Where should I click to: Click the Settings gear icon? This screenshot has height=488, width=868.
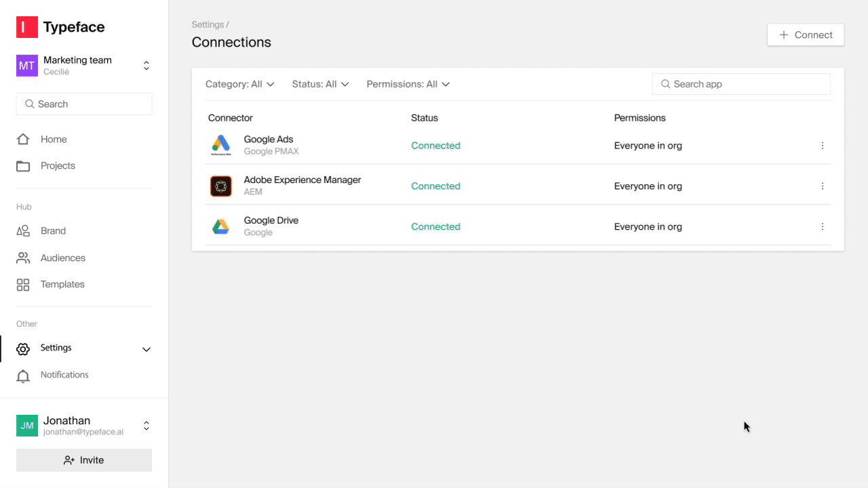[23, 349]
